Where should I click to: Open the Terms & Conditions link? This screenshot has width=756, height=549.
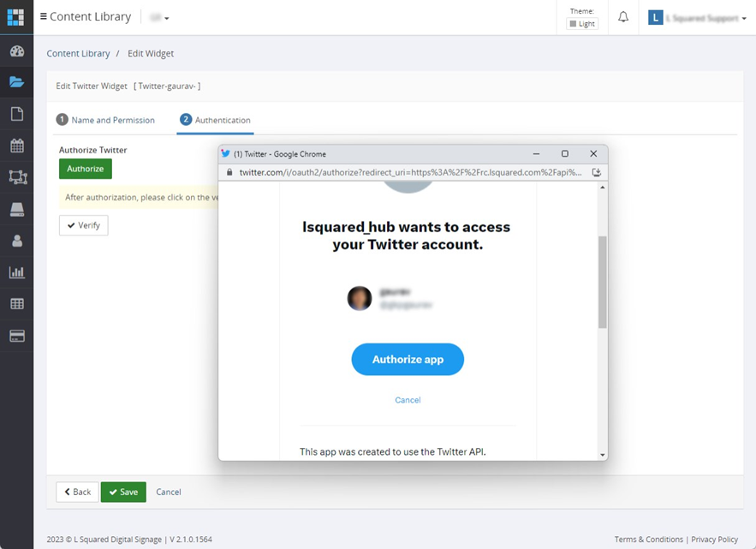pos(648,540)
